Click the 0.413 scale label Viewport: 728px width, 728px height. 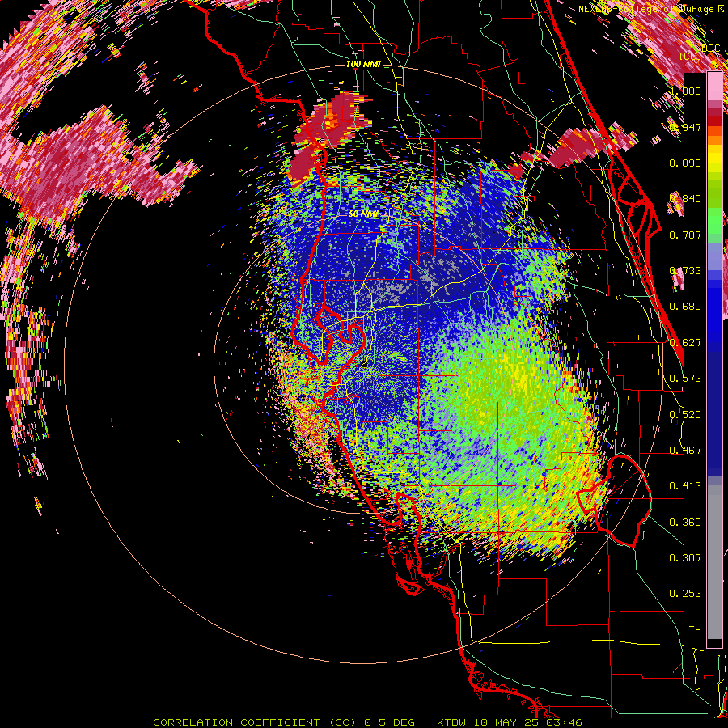685,486
